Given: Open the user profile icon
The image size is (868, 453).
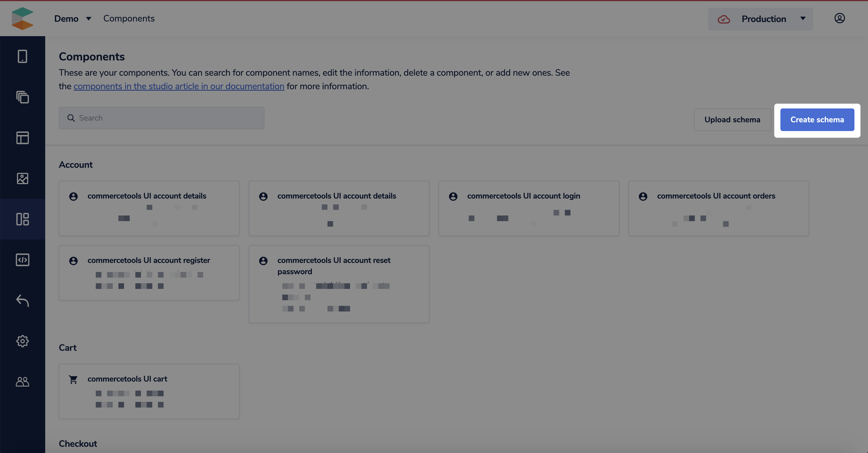Looking at the screenshot, I should tap(839, 18).
